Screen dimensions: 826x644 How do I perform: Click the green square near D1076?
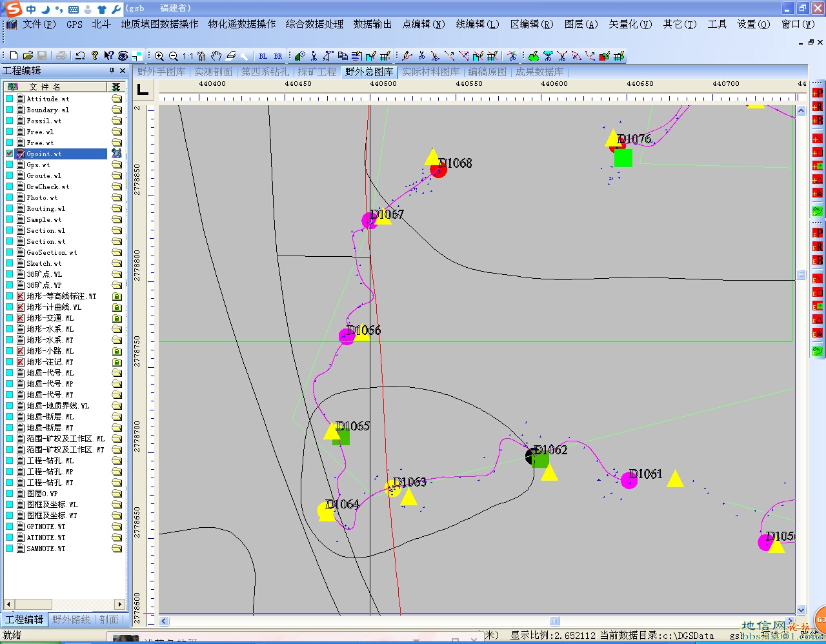(623, 157)
